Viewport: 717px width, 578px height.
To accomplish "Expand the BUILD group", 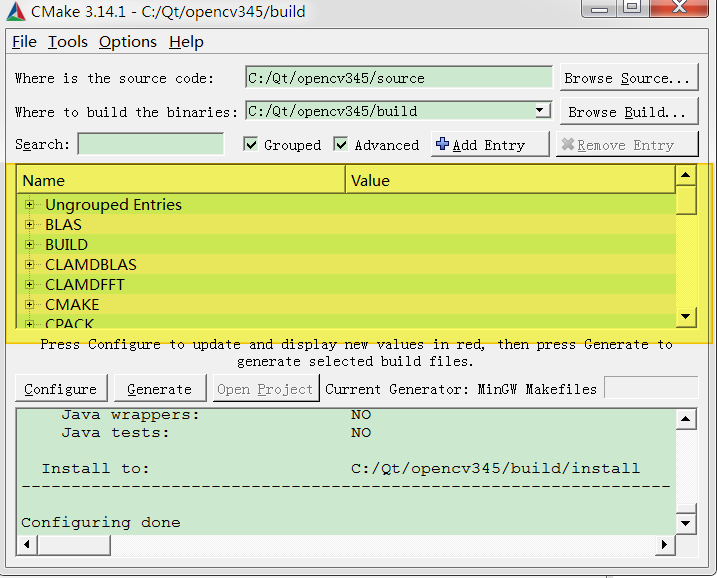I will 30,245.
